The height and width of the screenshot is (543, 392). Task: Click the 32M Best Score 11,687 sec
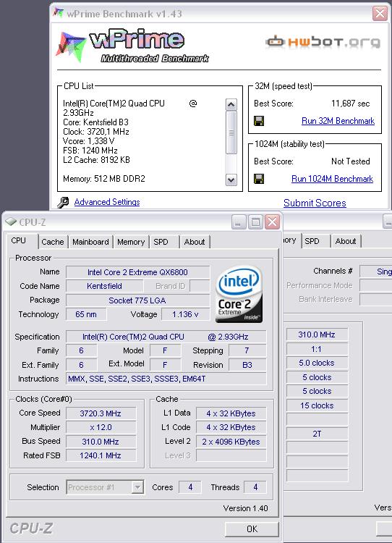pyautogui.click(x=351, y=104)
